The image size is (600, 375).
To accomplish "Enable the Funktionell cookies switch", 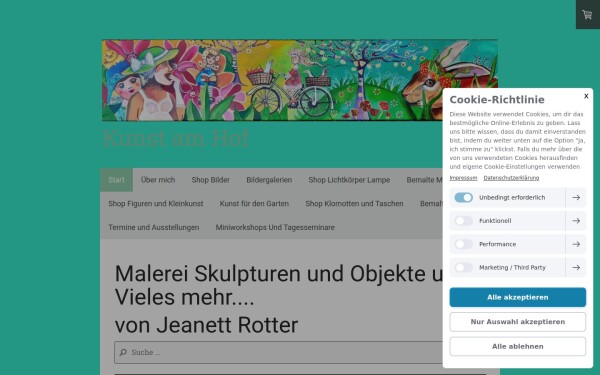I will [463, 221].
